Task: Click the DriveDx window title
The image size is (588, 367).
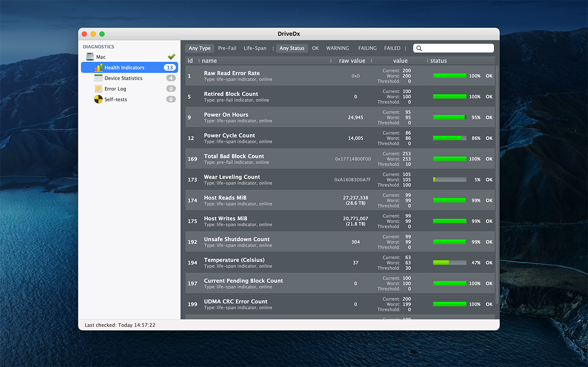Action: pos(289,34)
